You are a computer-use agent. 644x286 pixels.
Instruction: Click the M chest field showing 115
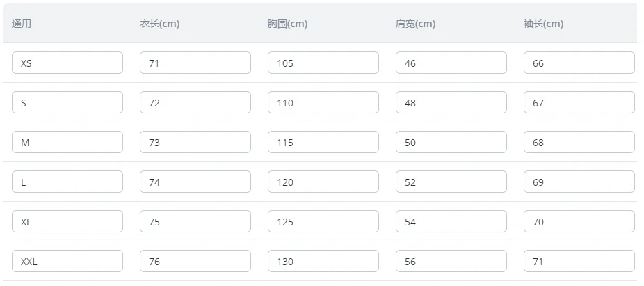tap(323, 142)
